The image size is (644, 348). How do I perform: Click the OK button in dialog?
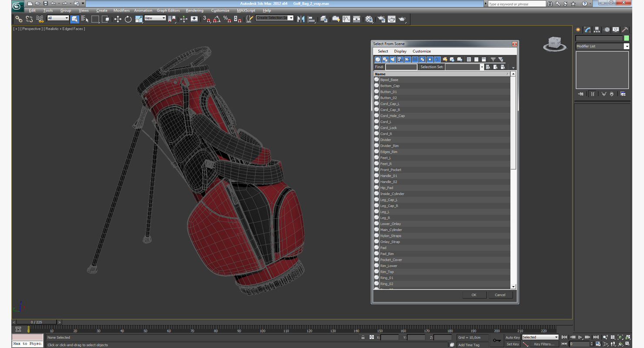point(474,295)
